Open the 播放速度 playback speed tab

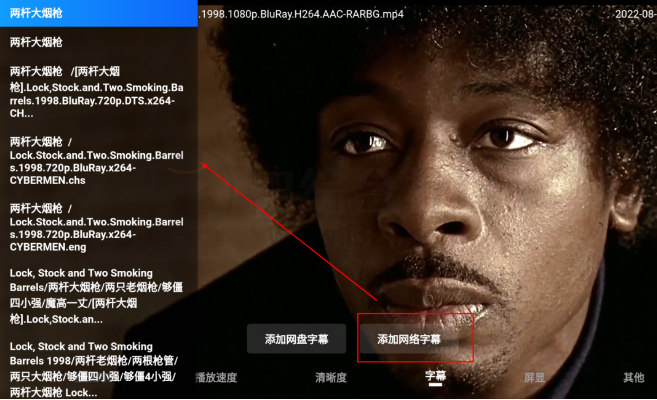click(x=216, y=377)
